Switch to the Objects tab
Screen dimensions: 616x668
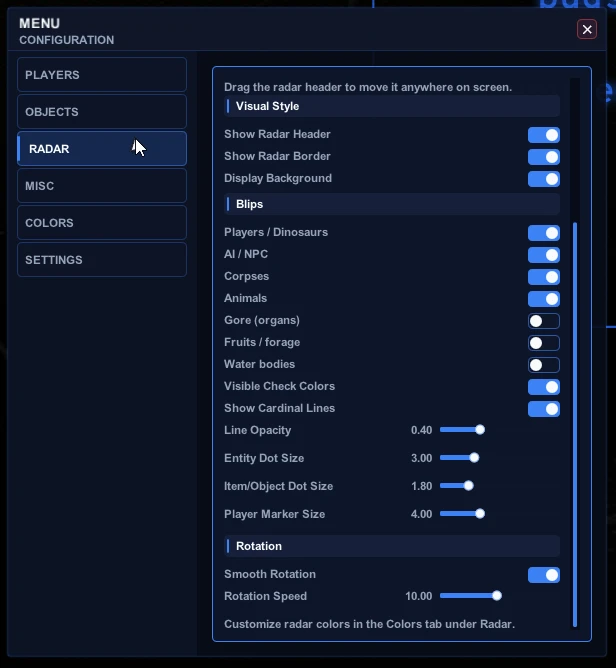102,112
